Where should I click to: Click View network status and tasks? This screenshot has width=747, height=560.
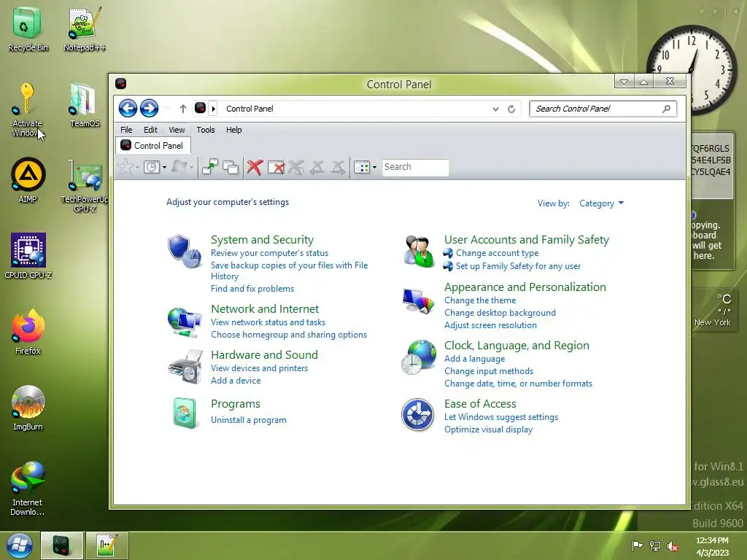click(268, 322)
